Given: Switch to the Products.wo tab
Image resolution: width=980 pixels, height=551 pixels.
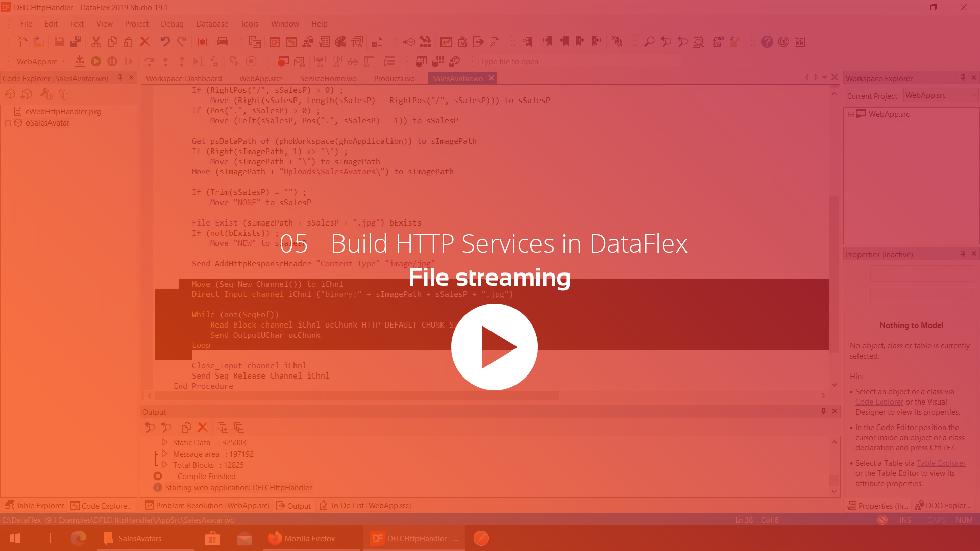Looking at the screenshot, I should tap(394, 78).
